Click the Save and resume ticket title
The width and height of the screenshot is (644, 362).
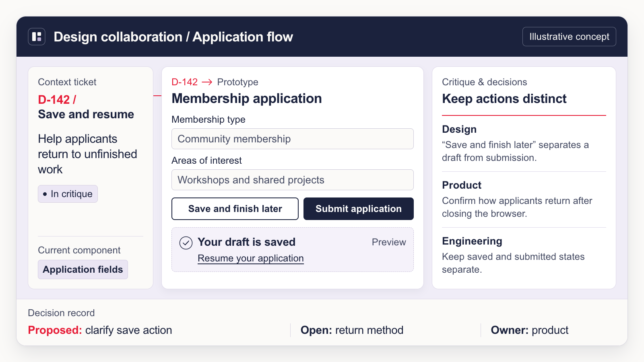[x=86, y=114]
